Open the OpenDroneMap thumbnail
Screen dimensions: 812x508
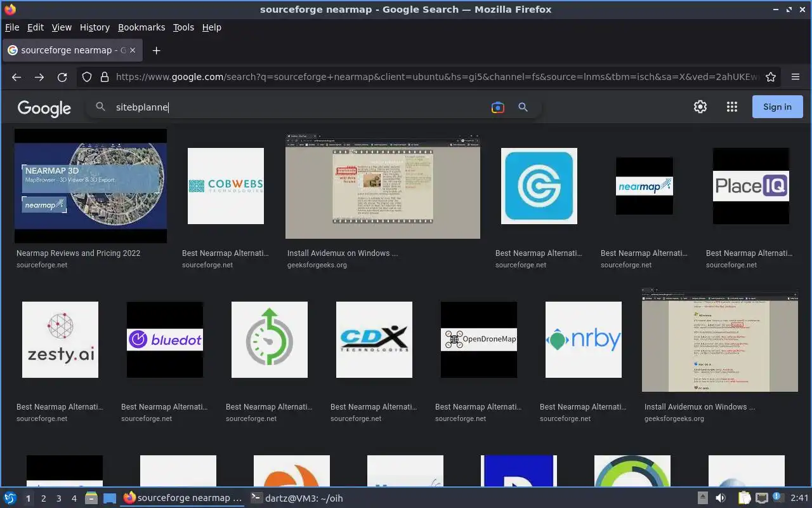pyautogui.click(x=479, y=340)
